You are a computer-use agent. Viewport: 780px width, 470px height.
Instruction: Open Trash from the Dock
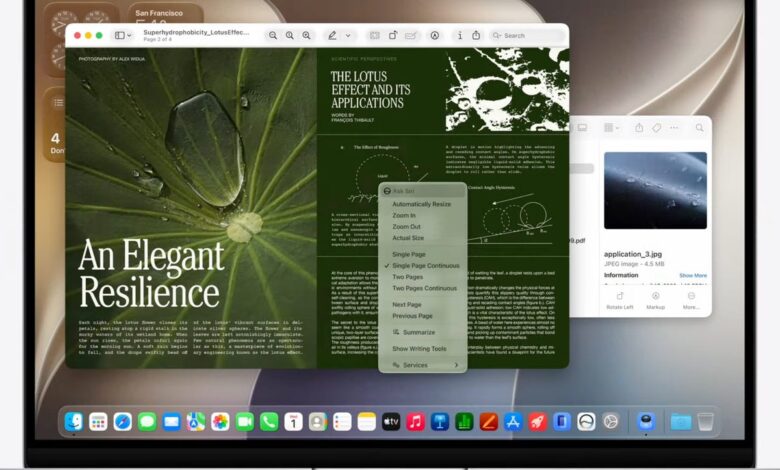(x=705, y=422)
